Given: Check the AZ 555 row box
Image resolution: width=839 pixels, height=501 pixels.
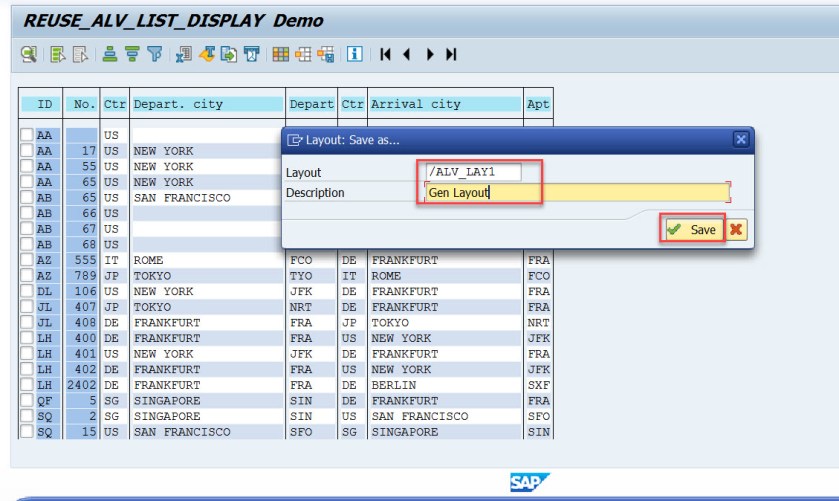Looking at the screenshot, I should [x=27, y=260].
